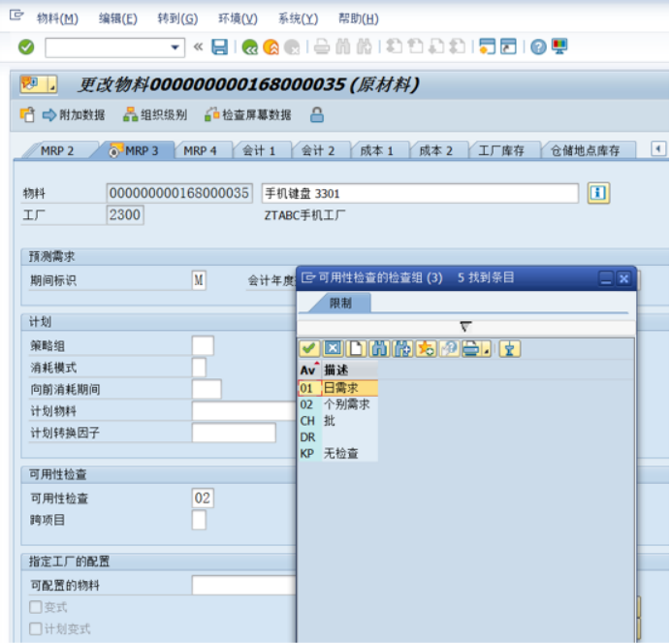Viewport: 670px width, 644px height.
Task: Open the command field dropdown arrow
Action: (175, 47)
